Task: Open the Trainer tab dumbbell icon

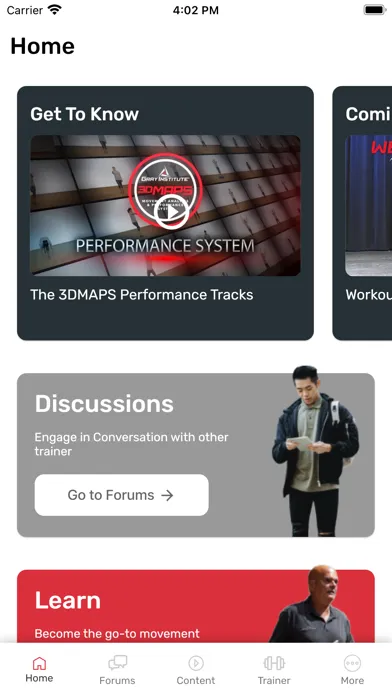Action: pos(274,663)
